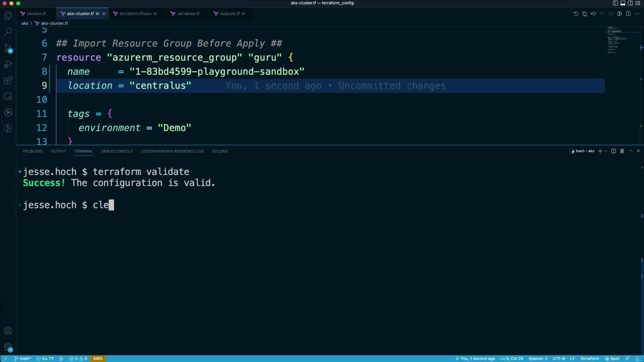Open the Extensions view
Image resolution: width=644 pixels, height=362 pixels.
[8, 80]
